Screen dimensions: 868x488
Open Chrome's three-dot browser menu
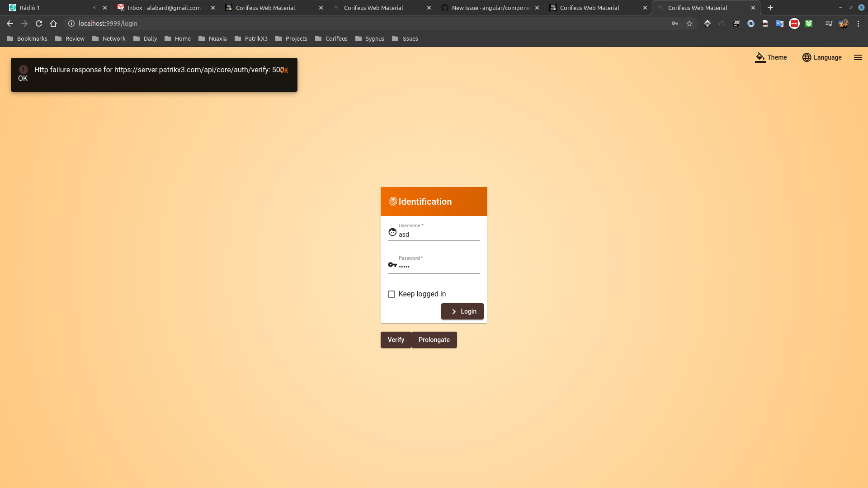[858, 23]
